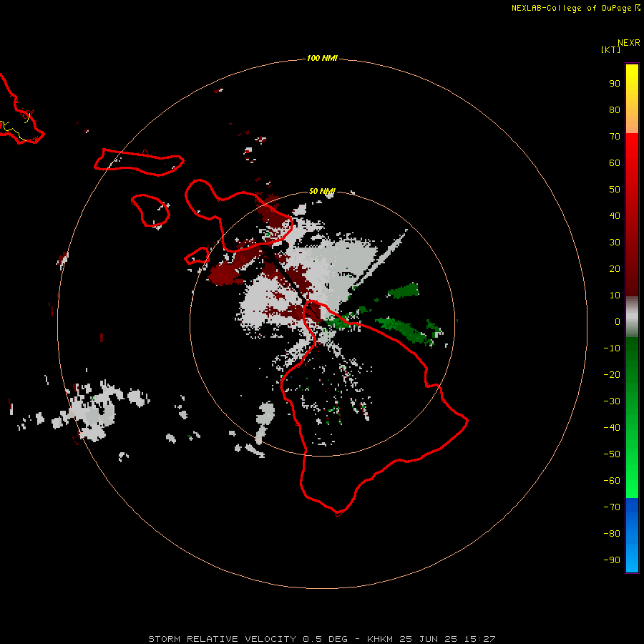
Task: Click the 10 value on the velocity scale
Action: coord(615,296)
